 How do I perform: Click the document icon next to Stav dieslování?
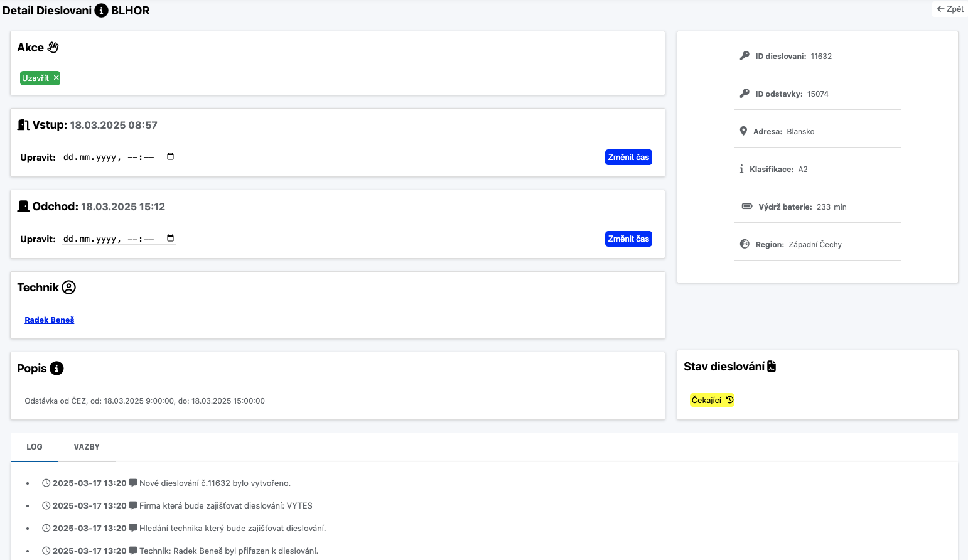(x=772, y=367)
